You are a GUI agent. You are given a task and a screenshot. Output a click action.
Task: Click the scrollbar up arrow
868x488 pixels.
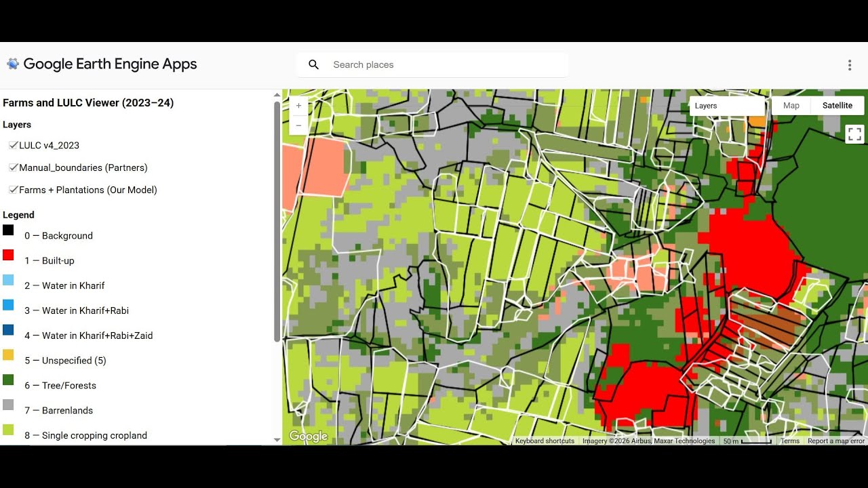pyautogui.click(x=277, y=95)
